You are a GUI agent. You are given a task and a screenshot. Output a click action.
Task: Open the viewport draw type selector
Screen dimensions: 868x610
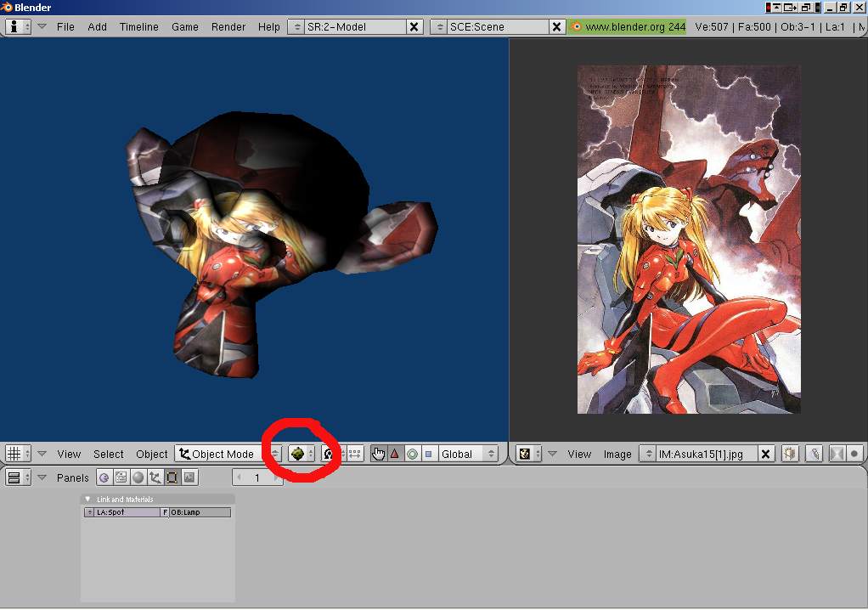pyautogui.click(x=302, y=454)
